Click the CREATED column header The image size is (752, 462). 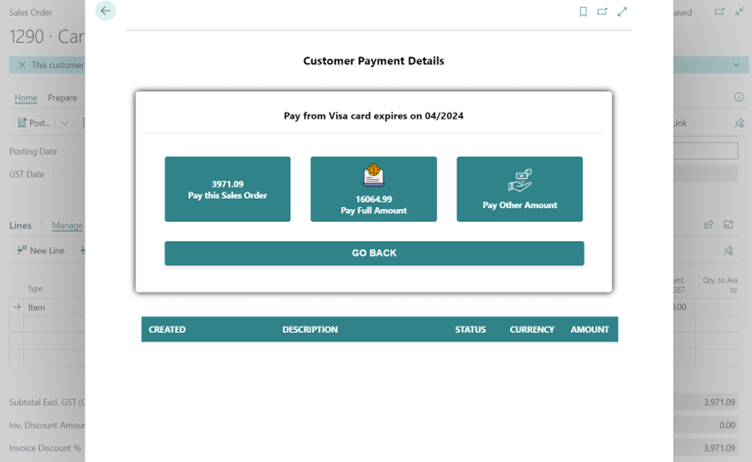[167, 330]
